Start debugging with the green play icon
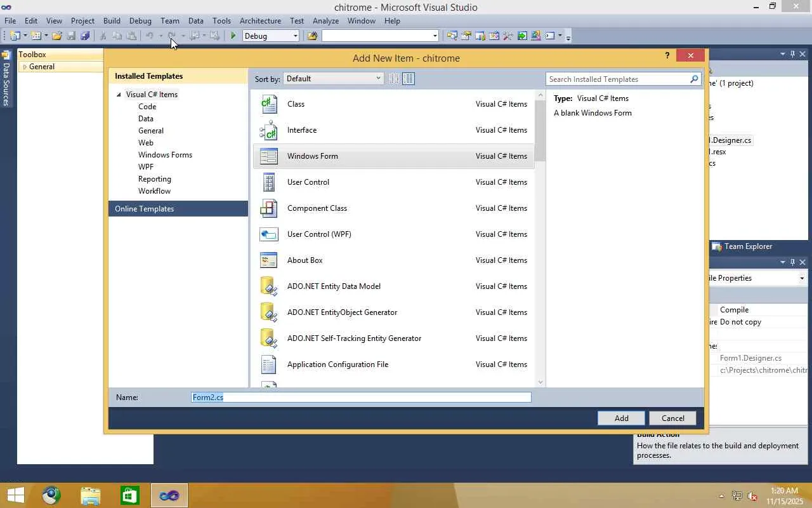The width and height of the screenshot is (812, 508). [233, 36]
